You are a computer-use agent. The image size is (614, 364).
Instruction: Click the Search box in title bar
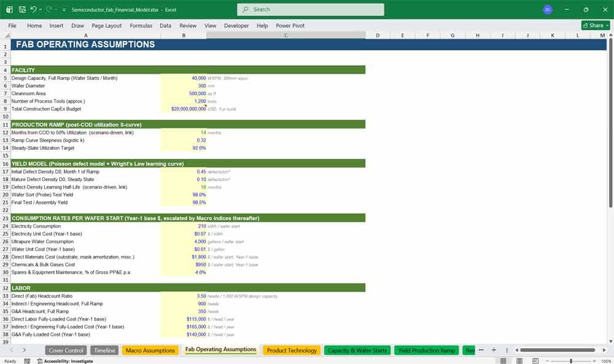[x=311, y=9]
